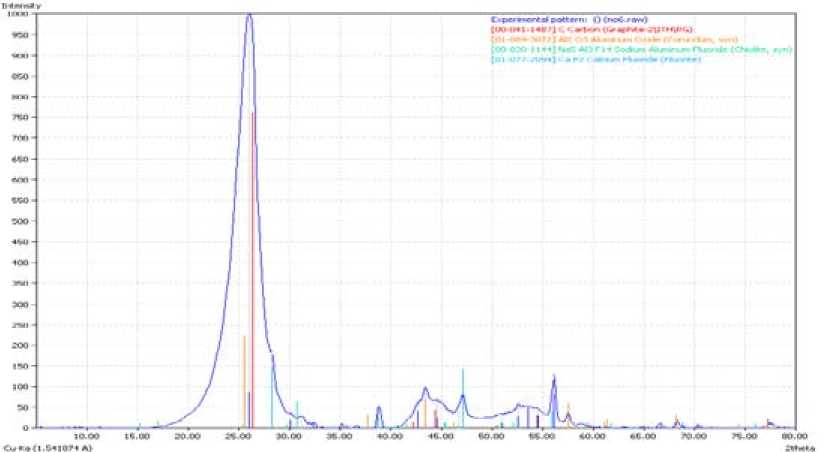The height and width of the screenshot is (452, 819).
Task: Click the 'Intensity' y-axis label
Action: point(21,6)
